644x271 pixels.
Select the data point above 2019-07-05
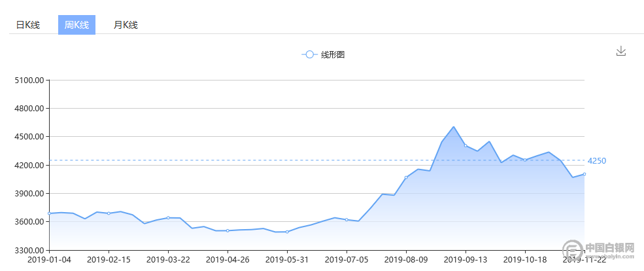(347, 219)
